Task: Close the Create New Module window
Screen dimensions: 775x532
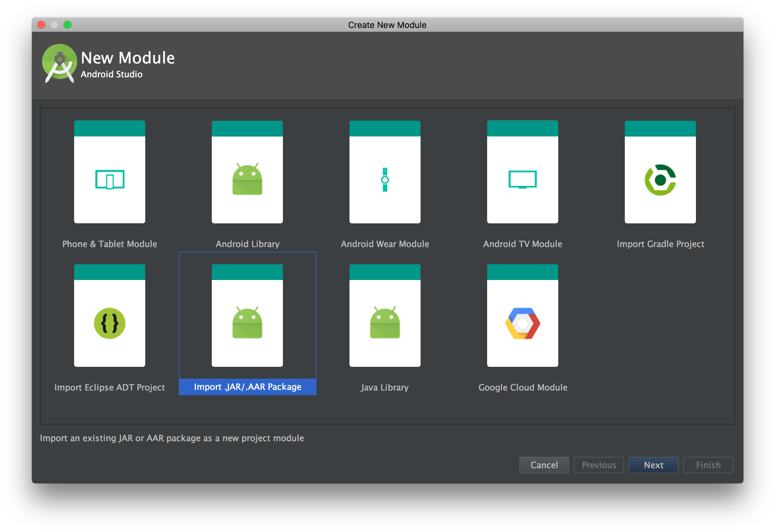Action: click(41, 25)
